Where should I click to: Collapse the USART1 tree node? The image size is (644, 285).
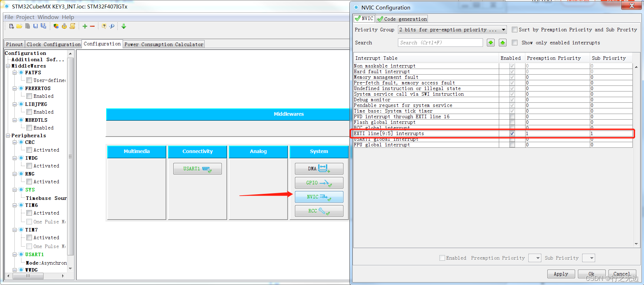(x=15, y=254)
